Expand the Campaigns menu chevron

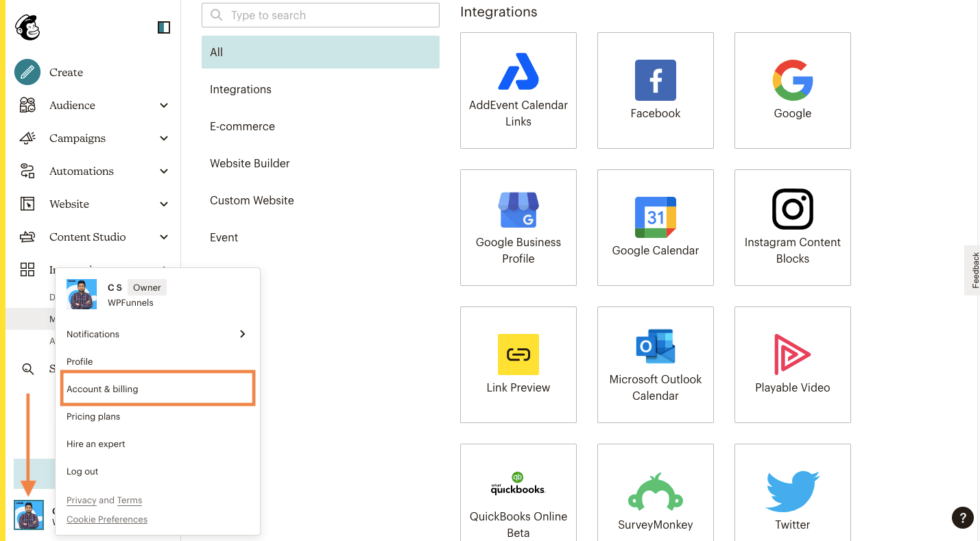click(164, 138)
